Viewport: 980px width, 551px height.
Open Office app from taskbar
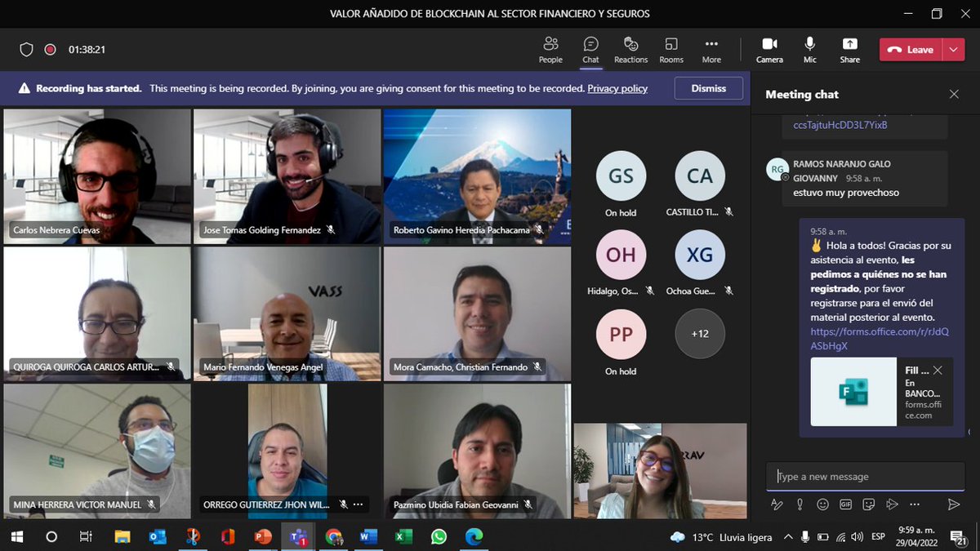[x=228, y=536]
